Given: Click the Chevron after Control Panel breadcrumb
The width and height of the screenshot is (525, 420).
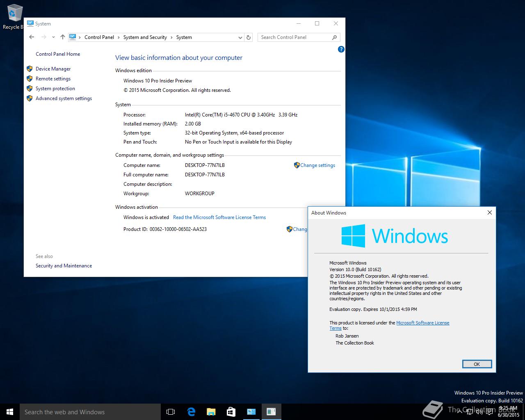Looking at the screenshot, I should [119, 37].
